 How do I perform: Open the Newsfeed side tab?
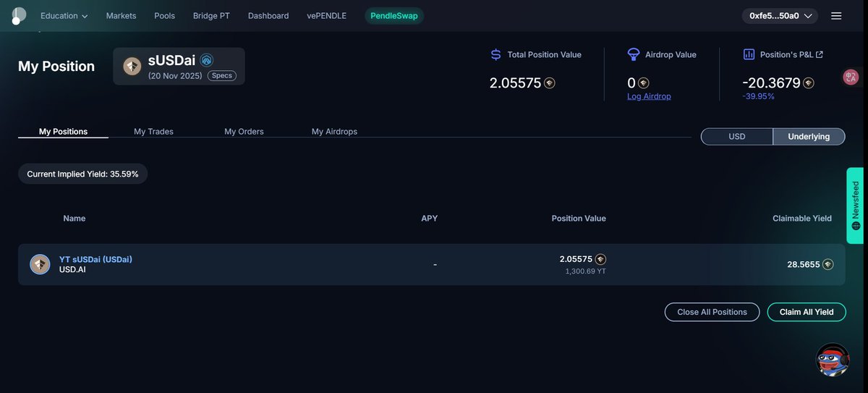[x=855, y=206]
